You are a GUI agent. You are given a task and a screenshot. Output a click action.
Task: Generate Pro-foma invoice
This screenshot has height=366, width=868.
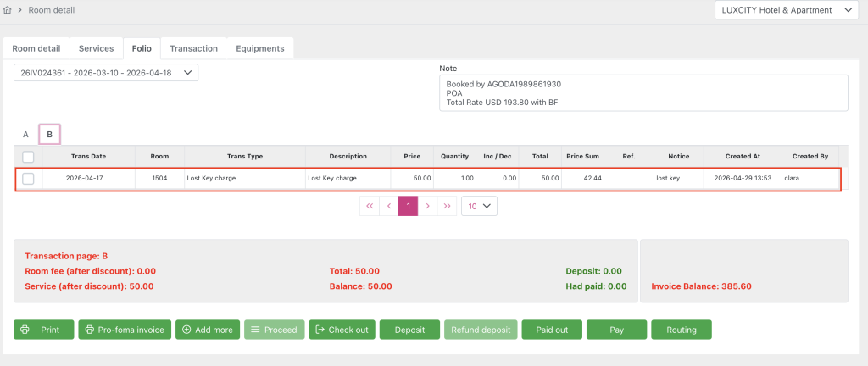pos(125,330)
